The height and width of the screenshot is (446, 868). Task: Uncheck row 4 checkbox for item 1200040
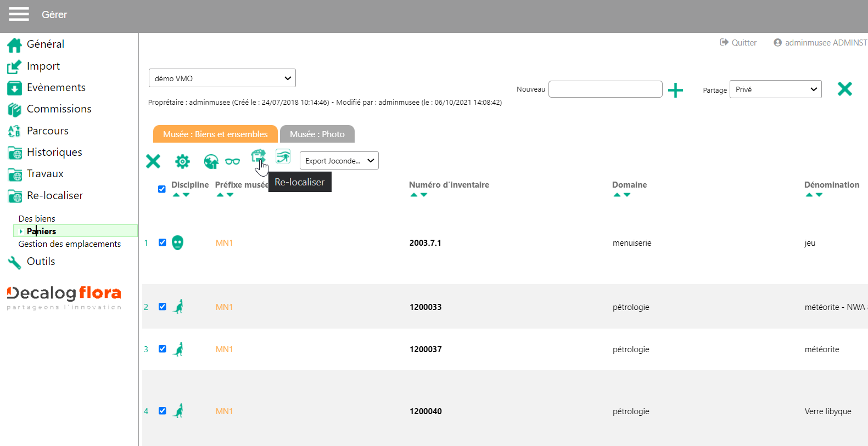[x=163, y=411]
